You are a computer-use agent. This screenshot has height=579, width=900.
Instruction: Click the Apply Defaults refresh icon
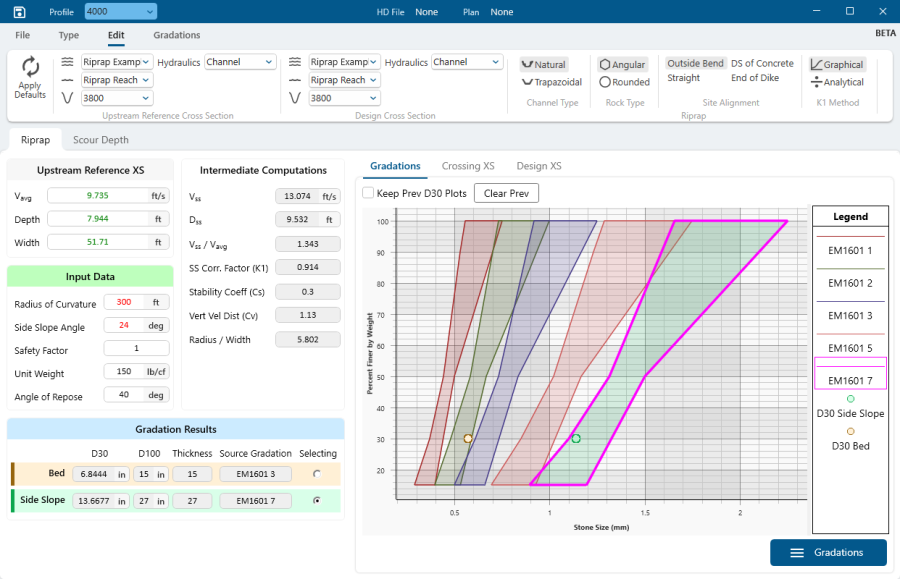30,67
